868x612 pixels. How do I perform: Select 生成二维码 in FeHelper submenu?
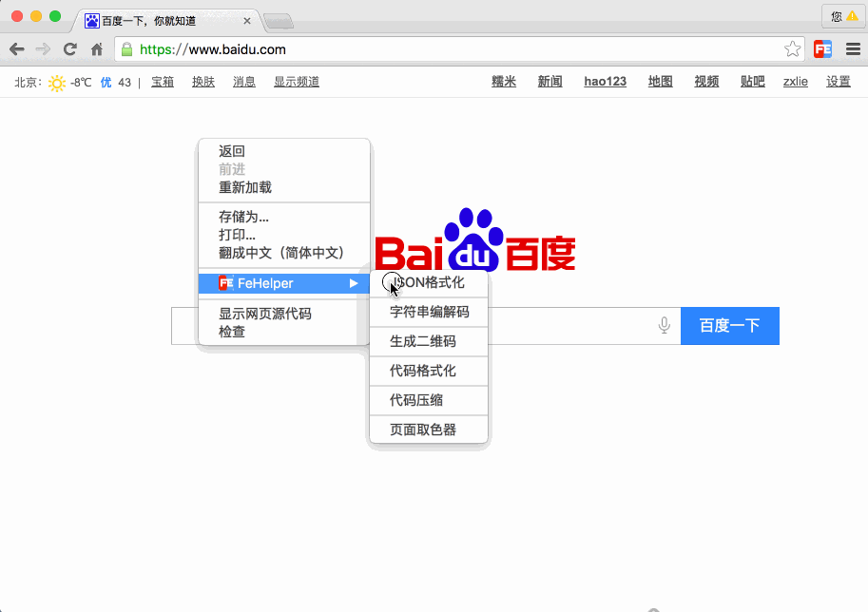pos(429,341)
